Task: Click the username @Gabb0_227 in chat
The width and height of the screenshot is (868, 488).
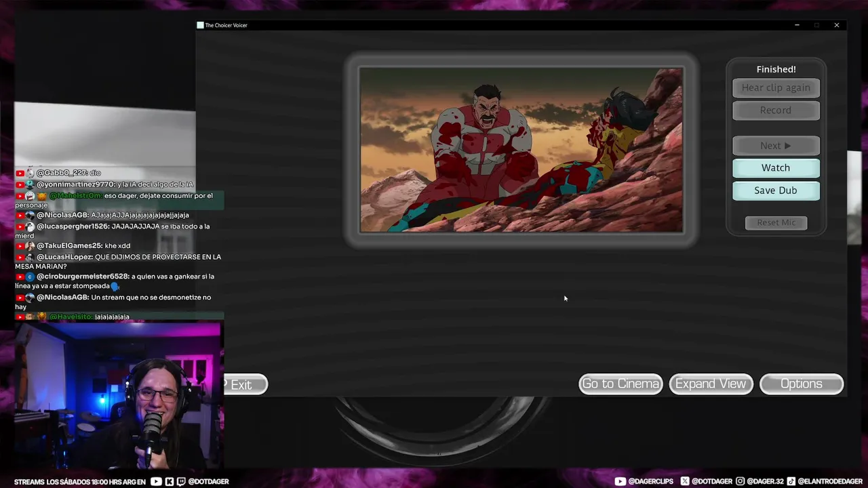Action: coord(62,173)
